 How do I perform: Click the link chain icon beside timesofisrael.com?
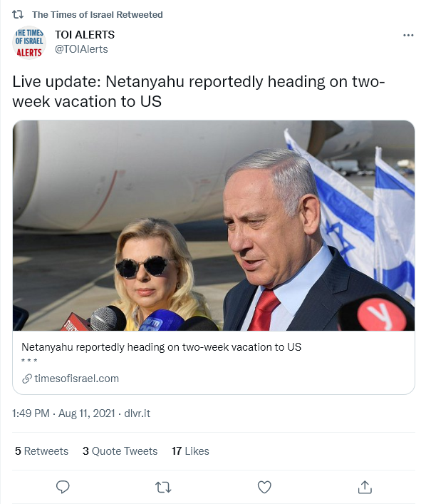tap(26, 379)
